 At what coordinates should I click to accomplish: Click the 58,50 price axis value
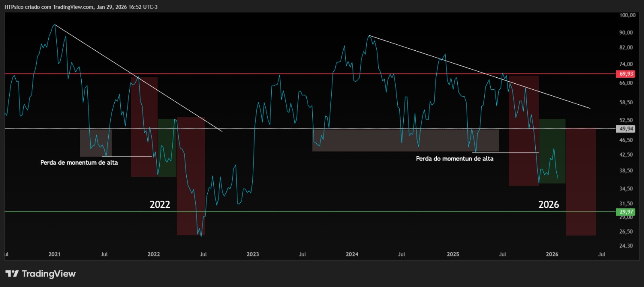[626, 103]
